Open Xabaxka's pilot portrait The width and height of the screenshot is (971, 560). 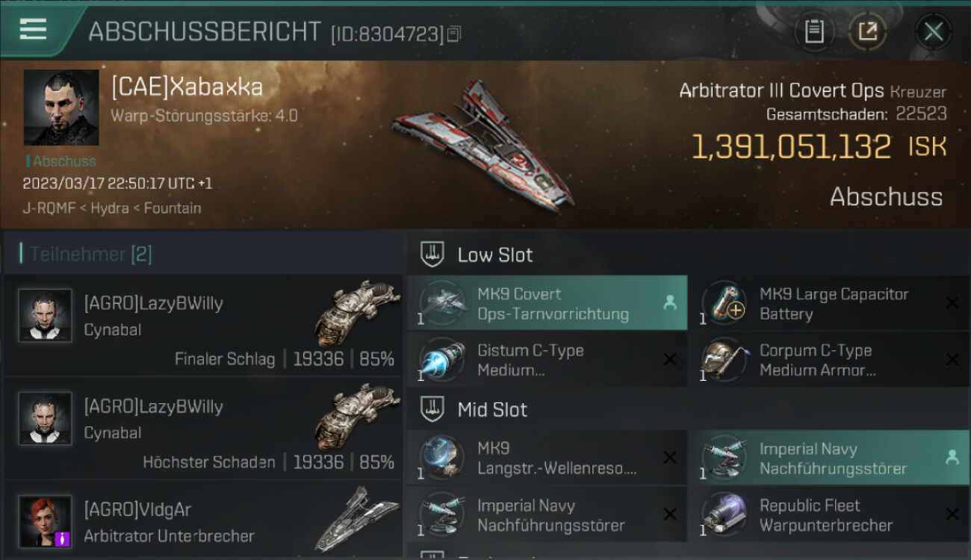pos(61,108)
